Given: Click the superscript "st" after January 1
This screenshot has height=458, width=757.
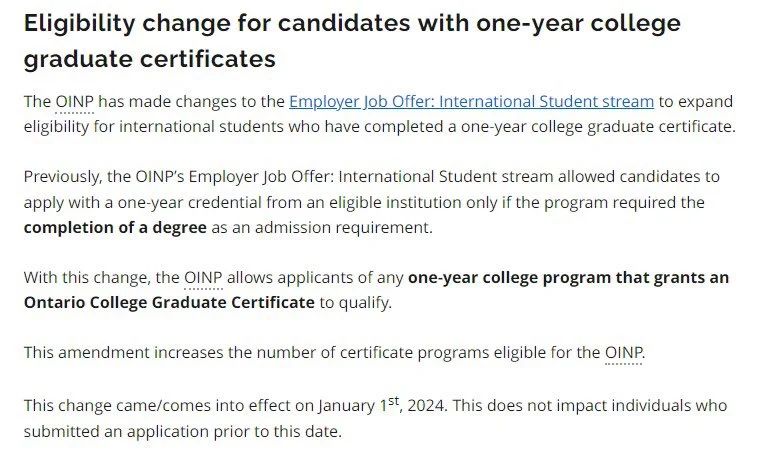Looking at the screenshot, I should [393, 401].
